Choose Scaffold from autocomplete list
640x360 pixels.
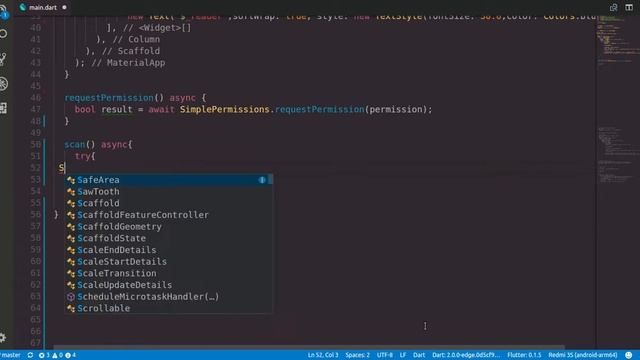(x=168, y=203)
